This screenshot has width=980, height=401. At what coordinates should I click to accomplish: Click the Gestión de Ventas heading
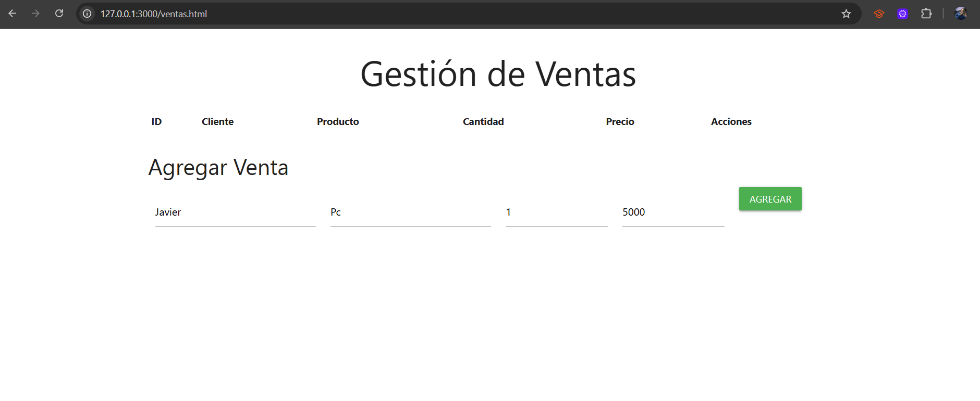click(x=498, y=74)
